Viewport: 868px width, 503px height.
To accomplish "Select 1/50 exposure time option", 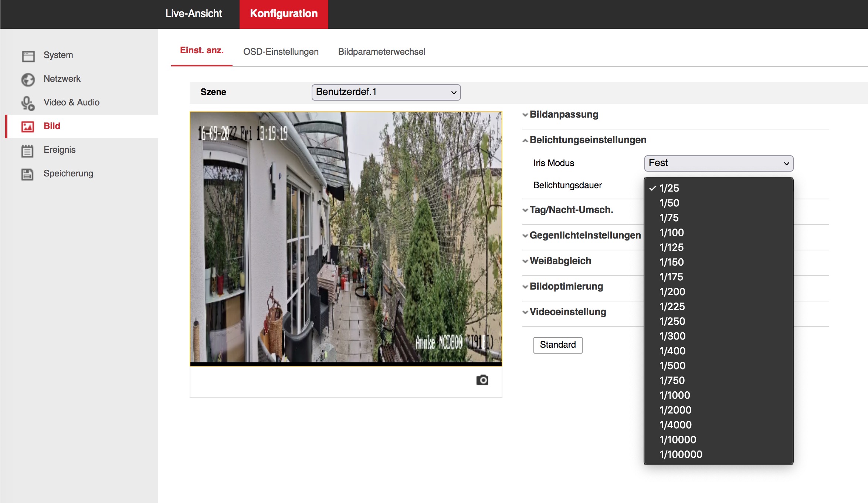I will pos(669,203).
